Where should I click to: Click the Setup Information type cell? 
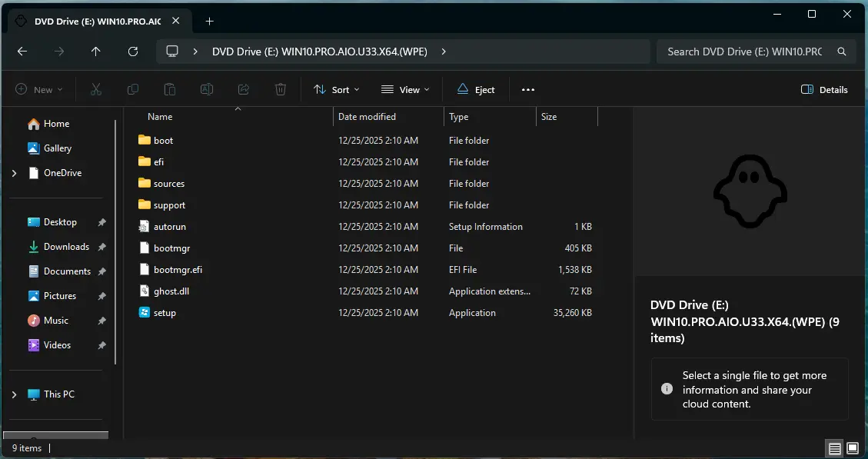485,227
